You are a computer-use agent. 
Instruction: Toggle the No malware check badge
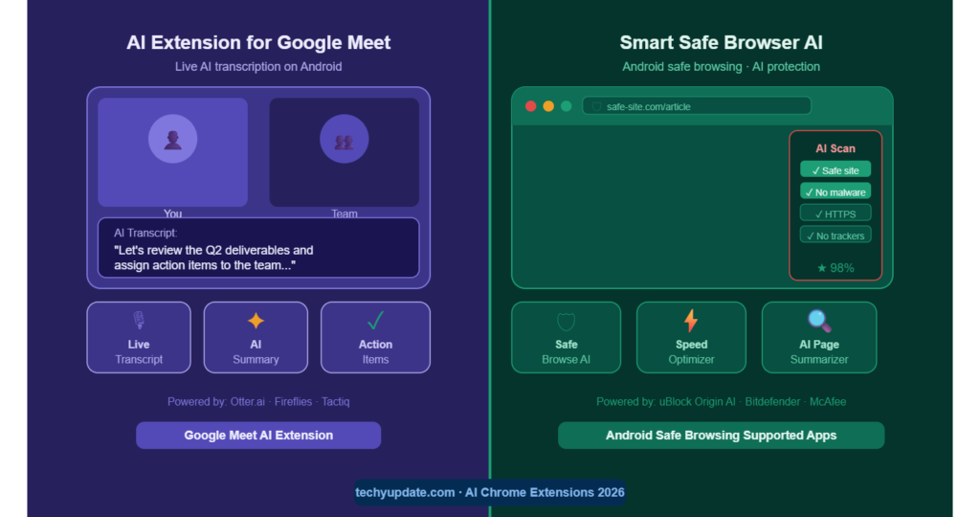tap(835, 191)
